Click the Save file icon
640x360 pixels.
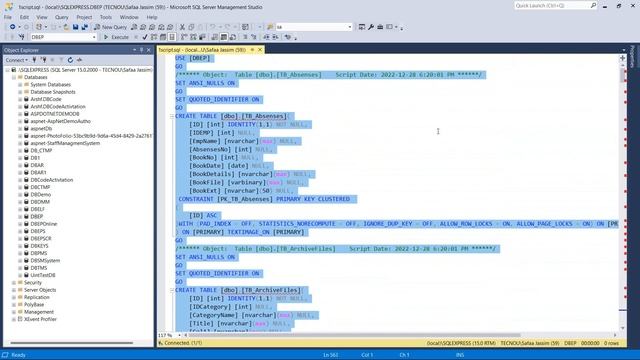pos(76,27)
